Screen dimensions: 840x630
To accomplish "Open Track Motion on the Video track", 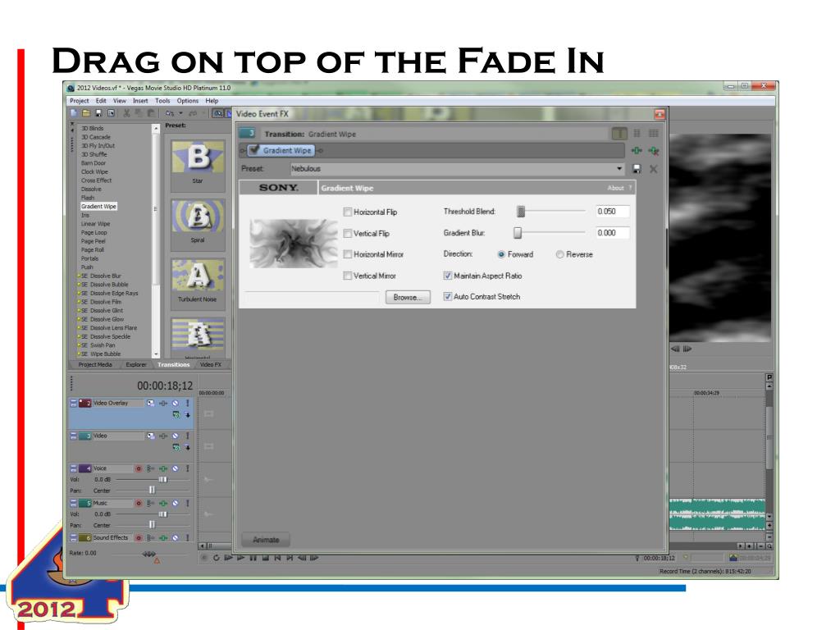I will (151, 436).
